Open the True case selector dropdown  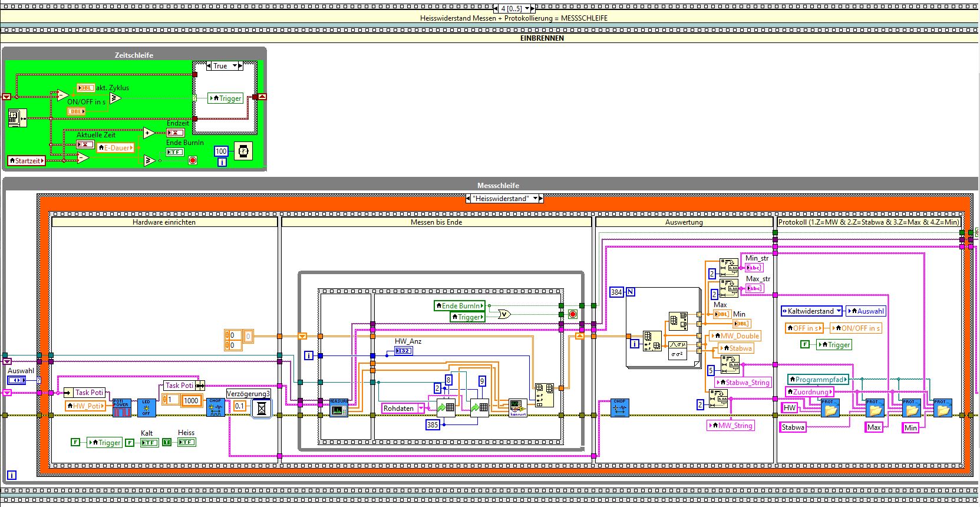point(233,66)
